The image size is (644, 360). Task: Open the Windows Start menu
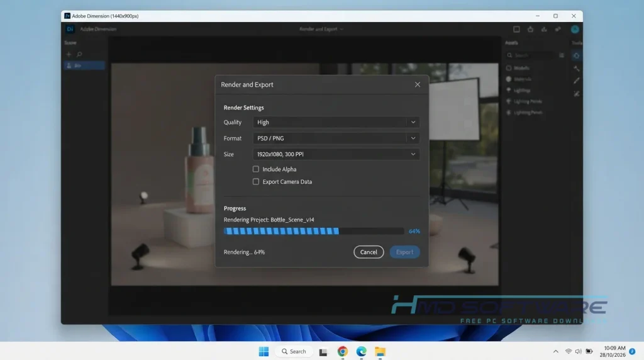[x=264, y=351]
